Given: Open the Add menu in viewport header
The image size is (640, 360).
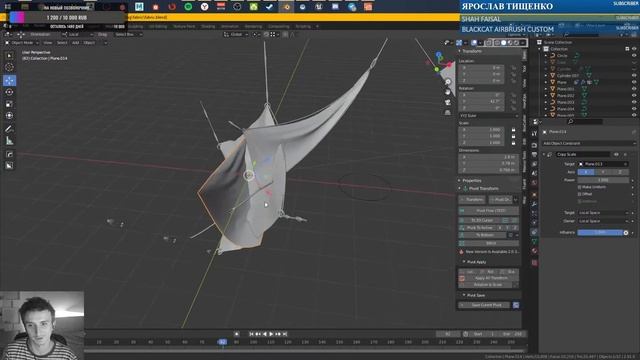Looking at the screenshot, I should pos(76,42).
